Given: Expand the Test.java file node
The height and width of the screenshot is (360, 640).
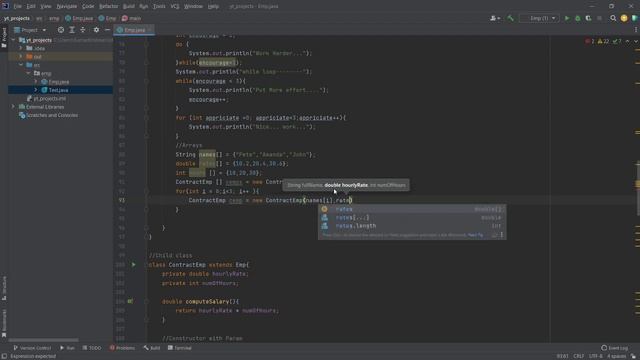Looking at the screenshot, I should click(x=36, y=90).
